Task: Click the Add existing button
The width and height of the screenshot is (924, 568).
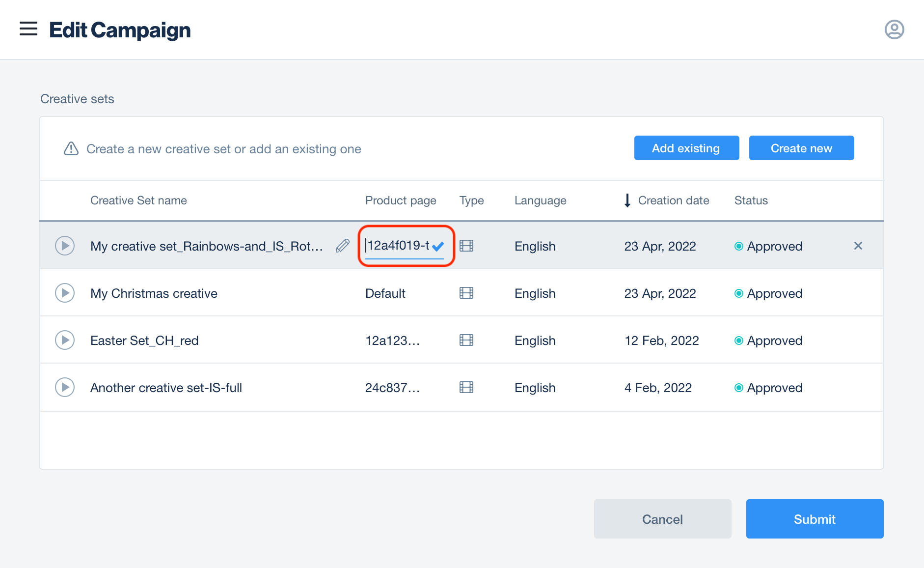Action: [x=686, y=148]
